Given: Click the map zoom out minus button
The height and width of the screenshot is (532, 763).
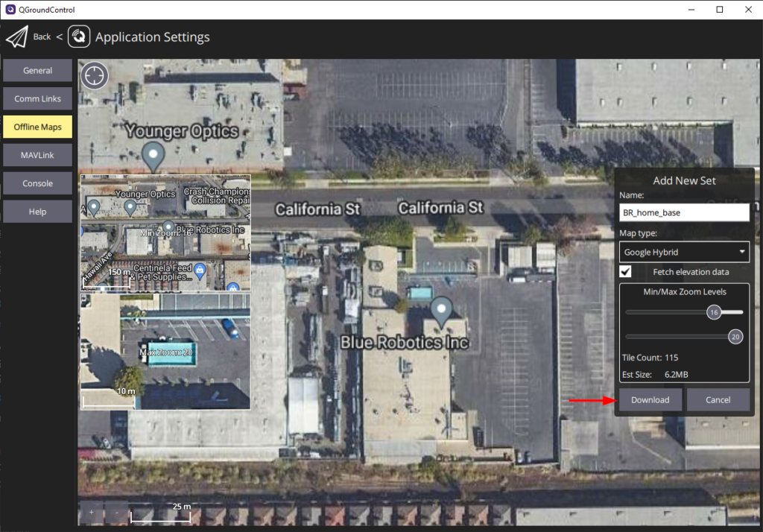Looking at the screenshot, I should click(116, 513).
